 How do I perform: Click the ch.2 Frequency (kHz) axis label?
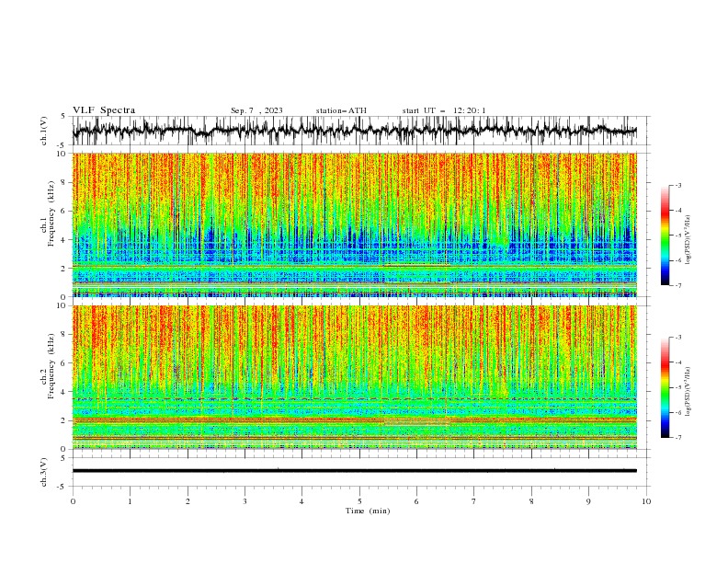pos(48,365)
